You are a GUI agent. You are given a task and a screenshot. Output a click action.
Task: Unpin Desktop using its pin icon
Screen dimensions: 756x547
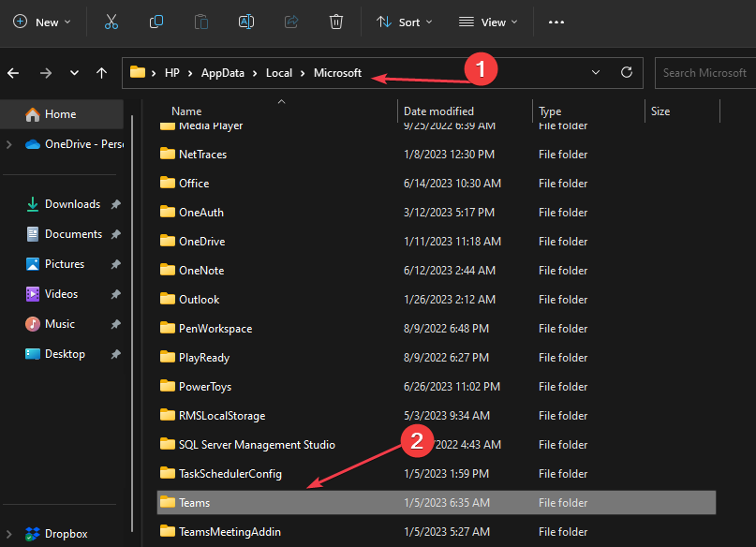[116, 354]
